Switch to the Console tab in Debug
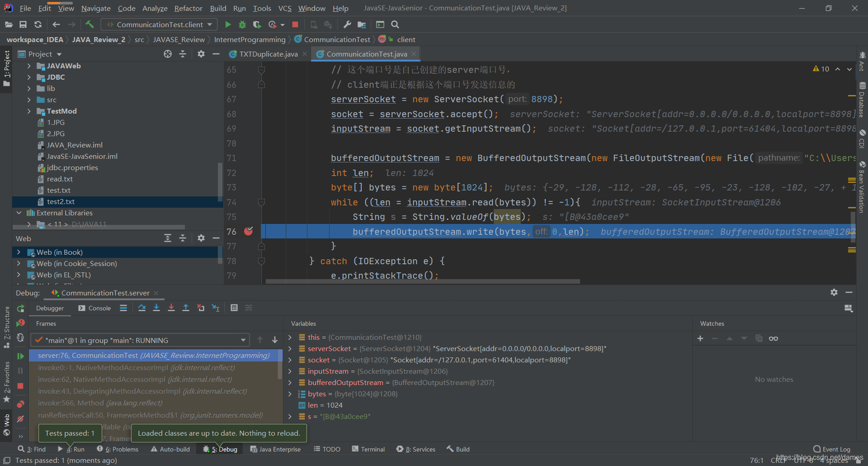This screenshot has width=868, height=466. pos(94,308)
